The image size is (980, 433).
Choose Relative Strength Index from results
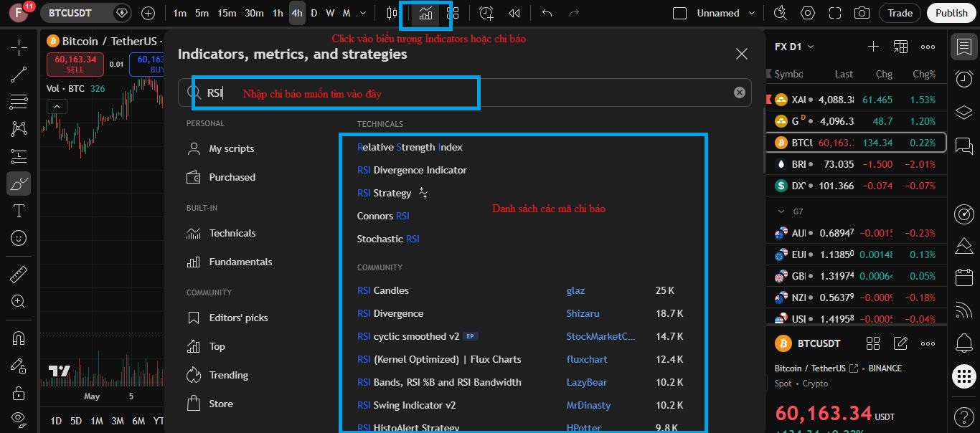(x=410, y=147)
